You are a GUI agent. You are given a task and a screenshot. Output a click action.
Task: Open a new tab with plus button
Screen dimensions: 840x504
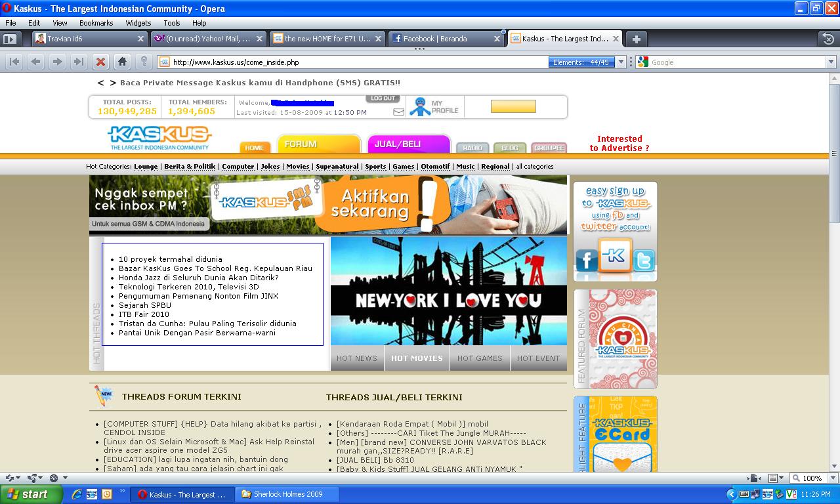pos(636,39)
